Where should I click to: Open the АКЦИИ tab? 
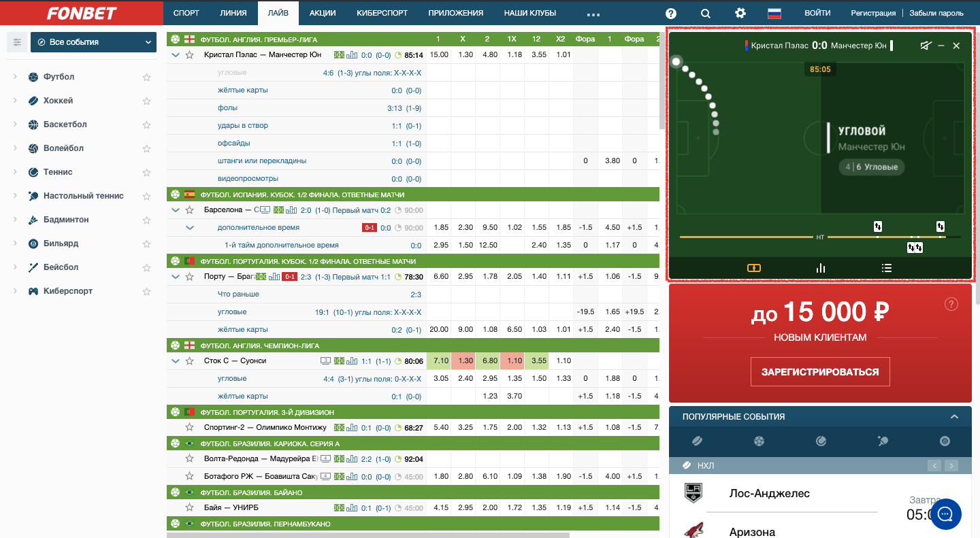point(323,13)
